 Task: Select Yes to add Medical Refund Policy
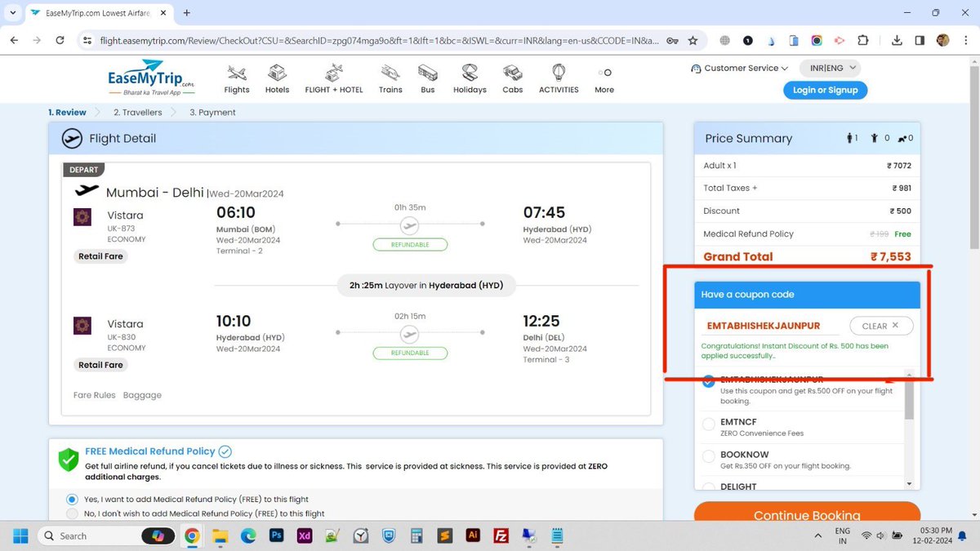pos(72,499)
